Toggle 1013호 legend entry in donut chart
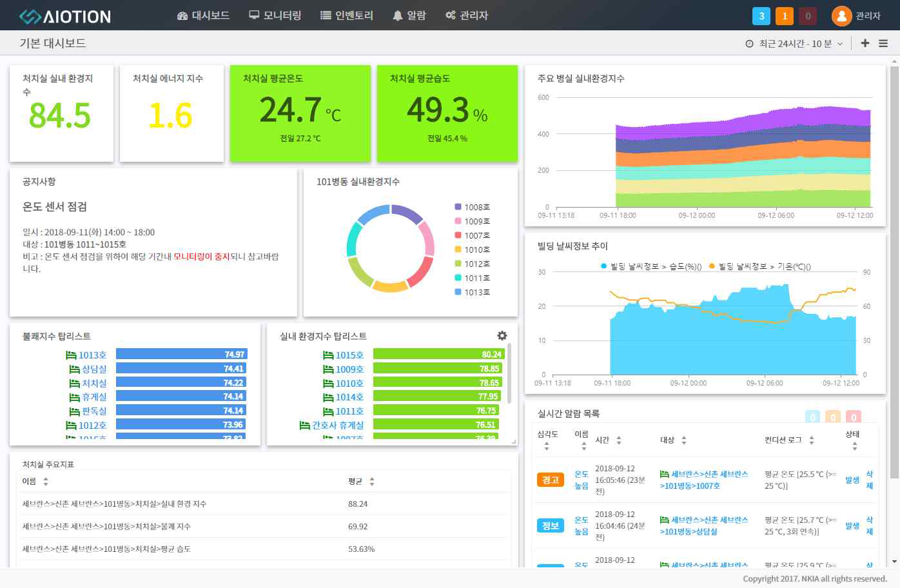The height and width of the screenshot is (588, 900). point(473,292)
